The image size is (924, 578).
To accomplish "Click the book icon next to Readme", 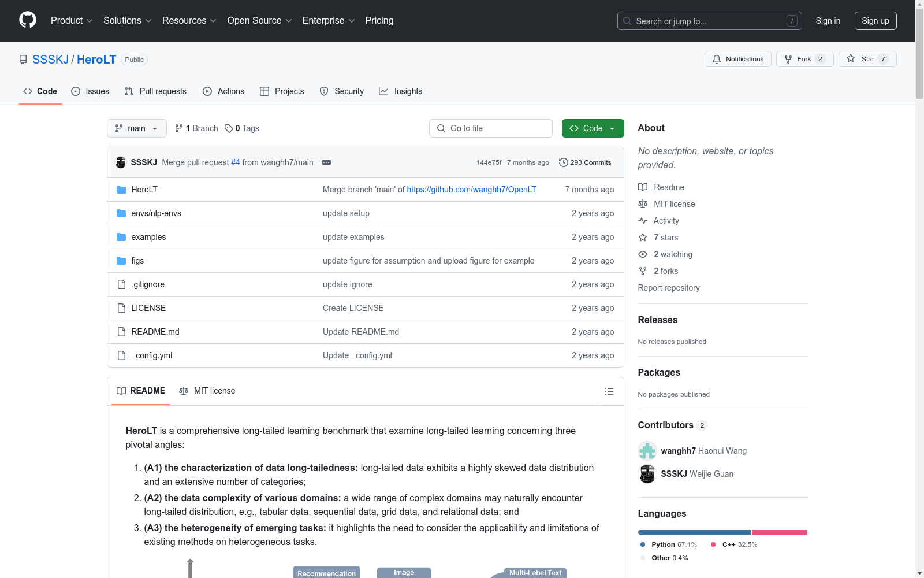I will pos(643,187).
